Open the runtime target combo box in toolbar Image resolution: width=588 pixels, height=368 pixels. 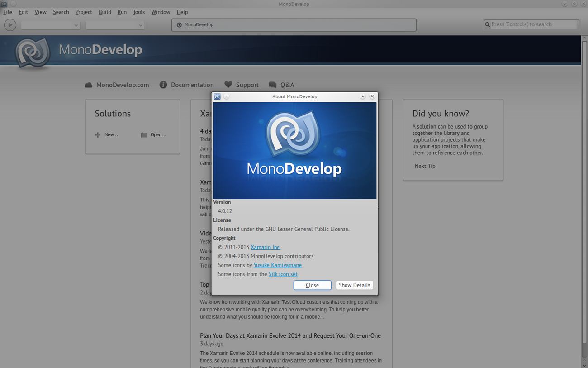click(x=115, y=25)
